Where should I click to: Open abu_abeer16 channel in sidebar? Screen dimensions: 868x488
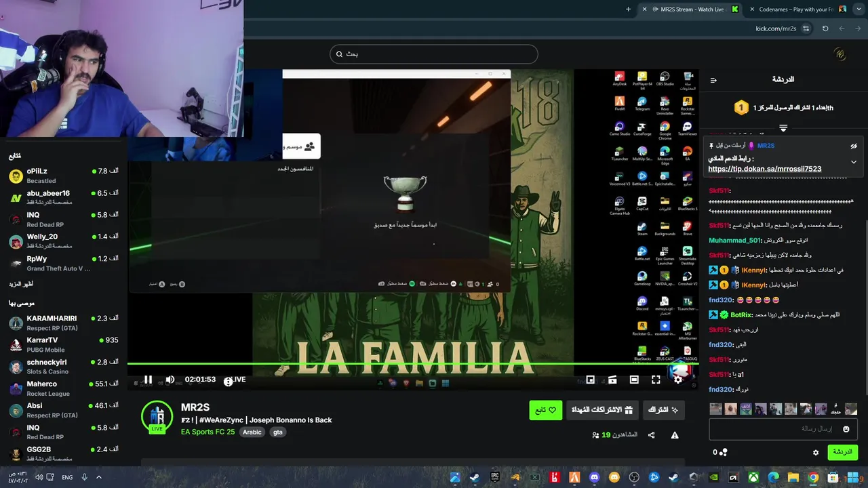(64, 198)
